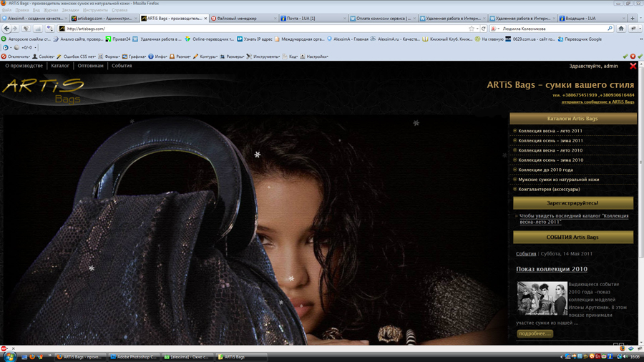
Task: Open the Инфо developer toolbar dropdown
Action: (x=157, y=57)
